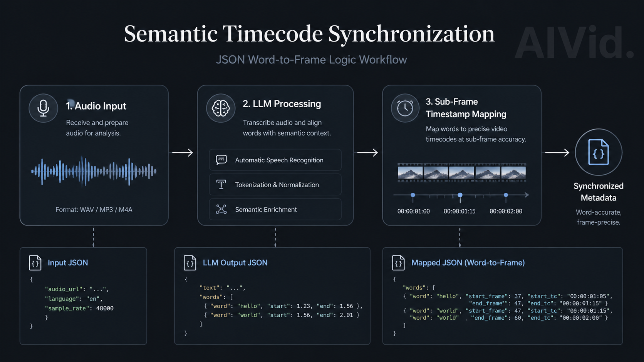
Task: Click the Semantic Timecode Synchronization title
Action: point(309,34)
